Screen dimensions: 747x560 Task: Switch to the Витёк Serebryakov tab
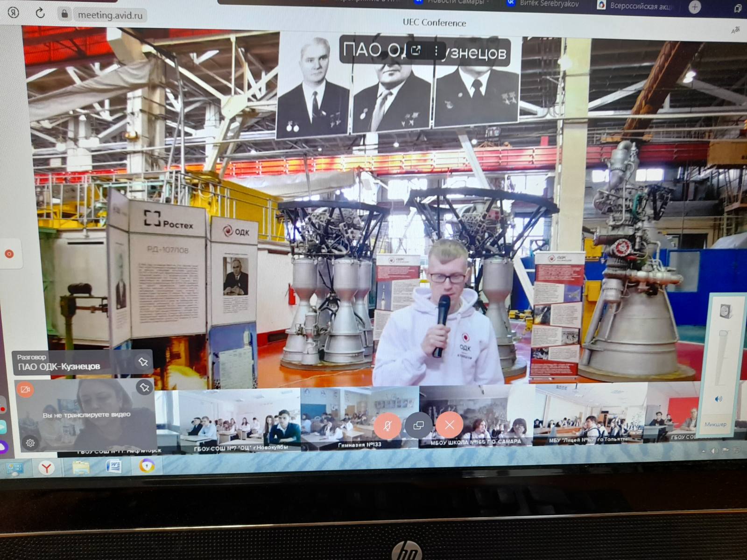(543, 4)
